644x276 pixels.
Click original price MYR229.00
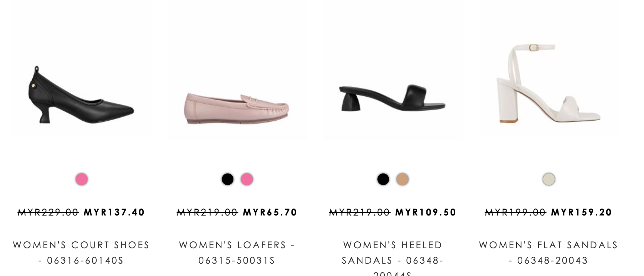click(48, 212)
